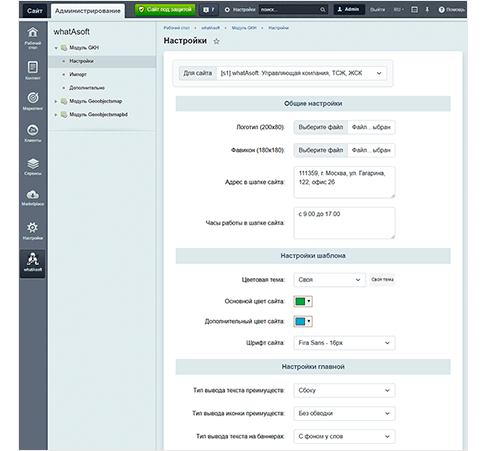Open the Шрифт сайта font dropdown

(x=344, y=343)
